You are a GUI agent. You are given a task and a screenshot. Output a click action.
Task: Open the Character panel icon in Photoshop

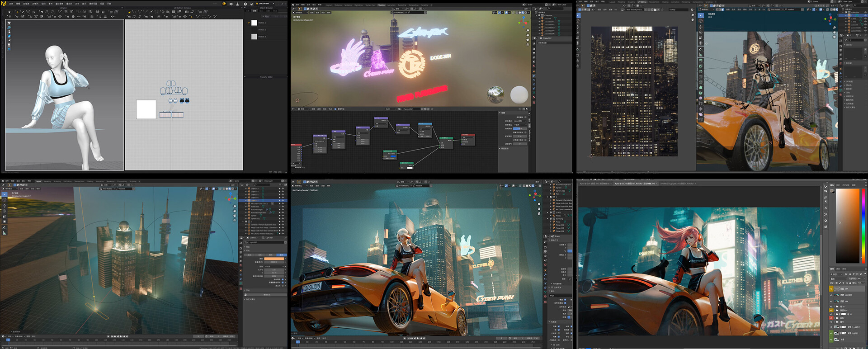[826, 208]
